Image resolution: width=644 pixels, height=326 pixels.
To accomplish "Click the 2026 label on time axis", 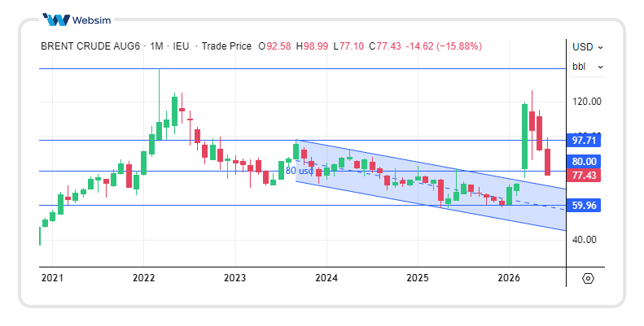I will (509, 278).
